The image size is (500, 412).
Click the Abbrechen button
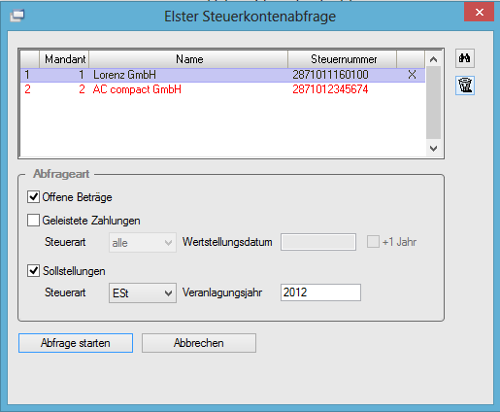(199, 343)
